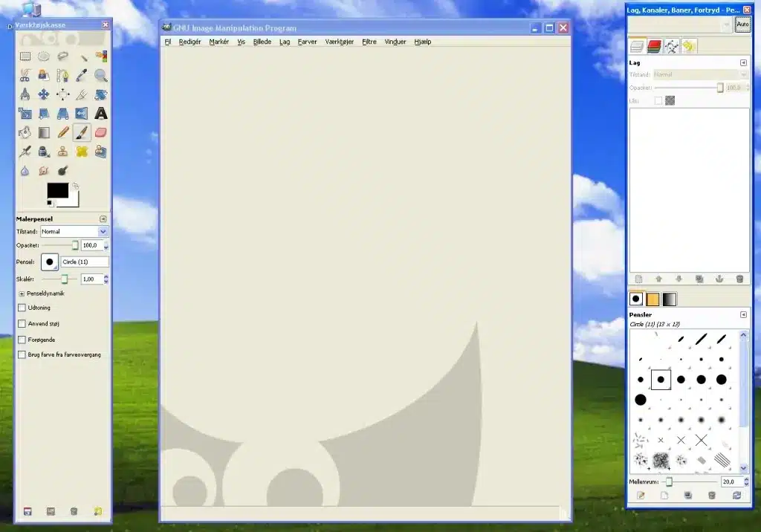
Task: Choose the Rotate tool
Action: pos(100,94)
